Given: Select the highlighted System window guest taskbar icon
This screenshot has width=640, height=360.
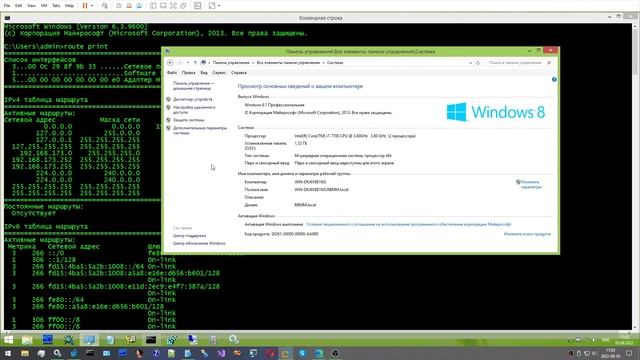Looking at the screenshot, I should pos(89,340).
